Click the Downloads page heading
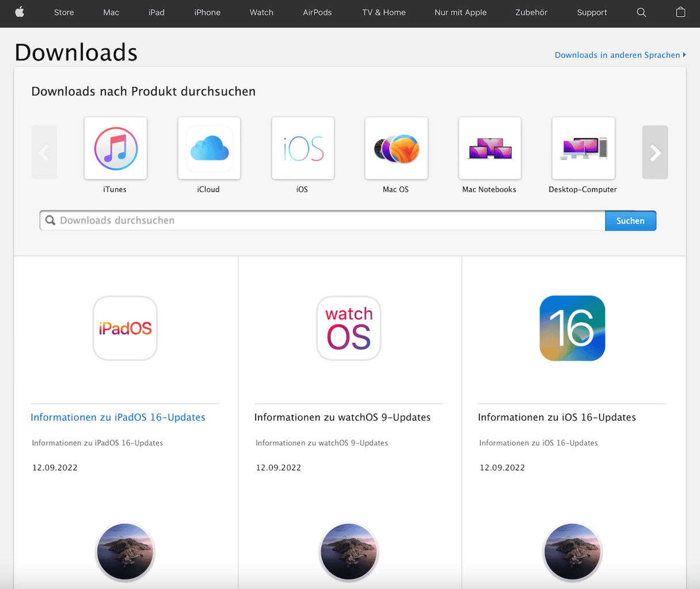 coord(76,52)
